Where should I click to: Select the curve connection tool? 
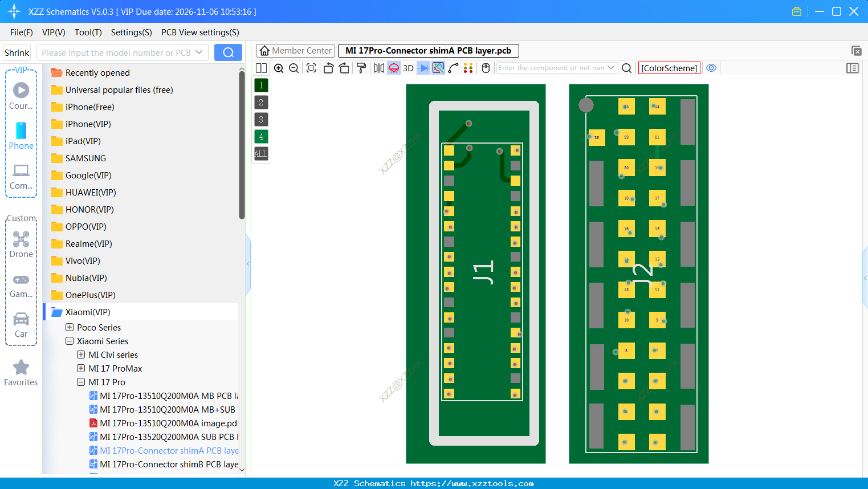(x=454, y=68)
